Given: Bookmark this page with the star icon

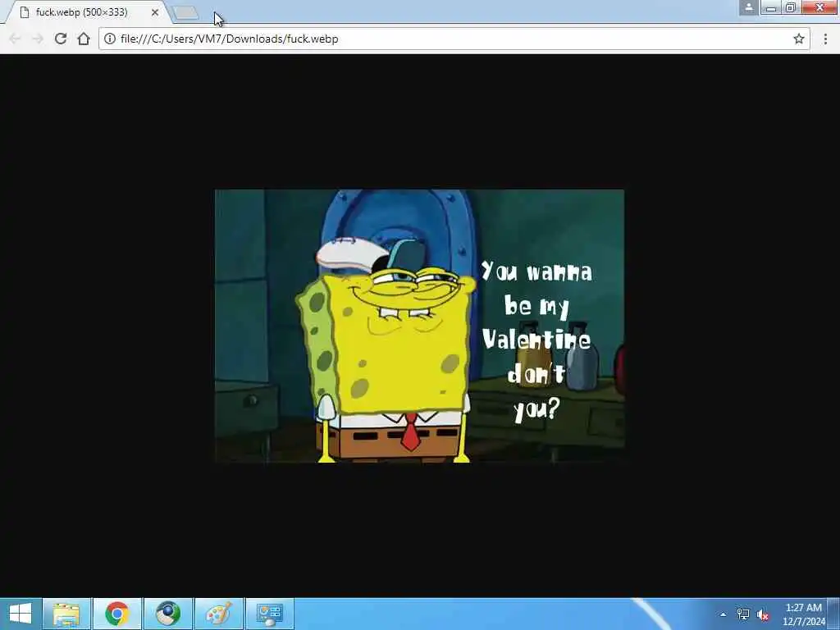Looking at the screenshot, I should (799, 39).
